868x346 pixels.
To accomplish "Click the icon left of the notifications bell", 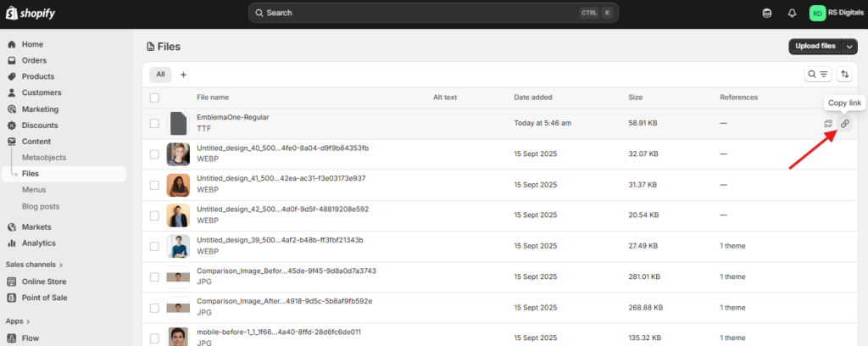I will click(x=767, y=13).
